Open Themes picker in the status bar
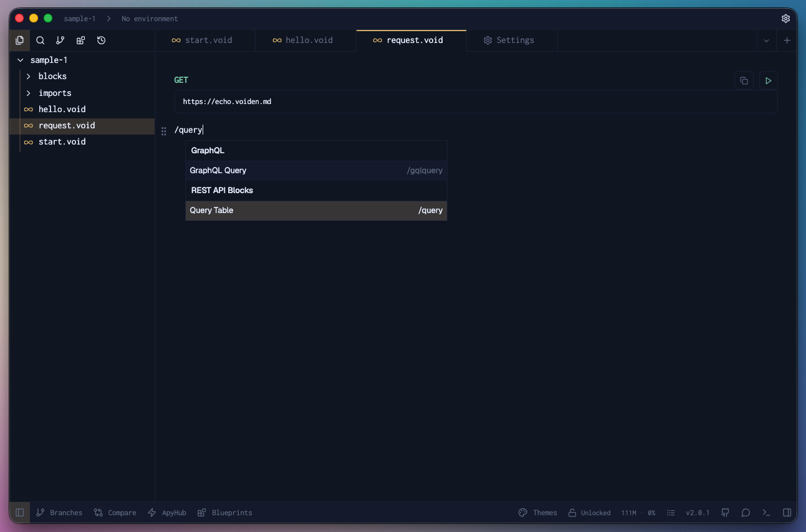Image resolution: width=806 pixels, height=532 pixels. click(538, 513)
